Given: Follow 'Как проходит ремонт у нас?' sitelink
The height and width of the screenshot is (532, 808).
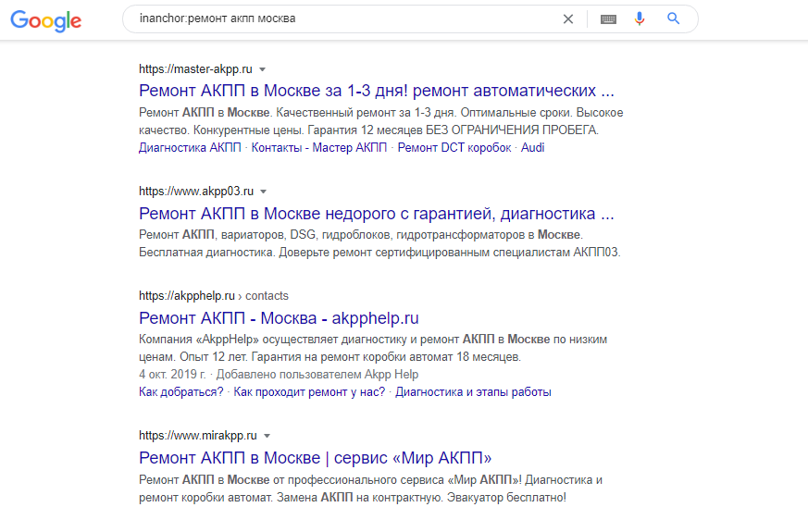Looking at the screenshot, I should pyautogui.click(x=309, y=392).
